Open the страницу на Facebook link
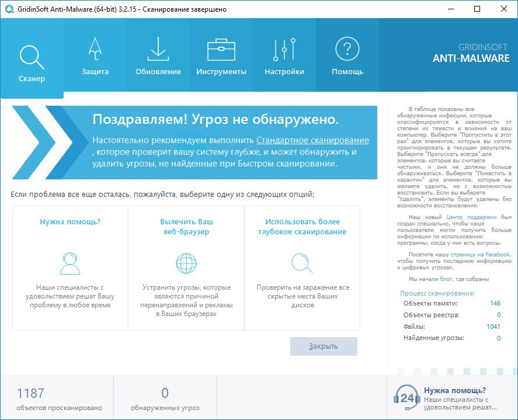 (x=481, y=255)
